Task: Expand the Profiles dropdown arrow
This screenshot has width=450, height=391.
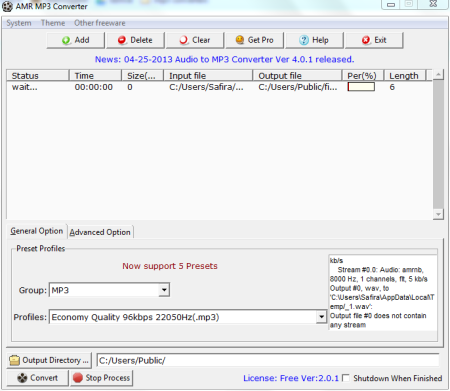Action: pos(321,317)
